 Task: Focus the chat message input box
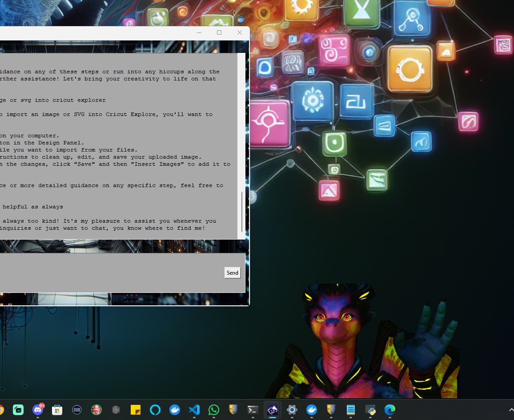112,272
